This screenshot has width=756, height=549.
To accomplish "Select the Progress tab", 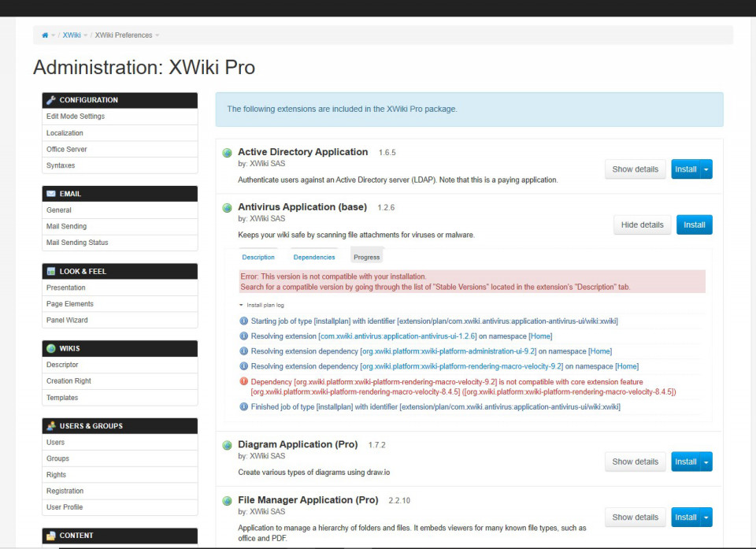I will coord(366,257).
